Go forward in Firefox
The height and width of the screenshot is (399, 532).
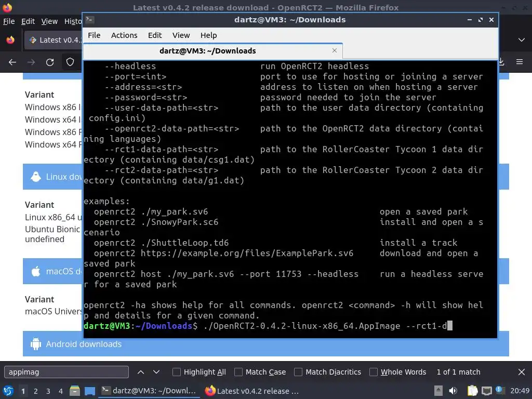31,62
